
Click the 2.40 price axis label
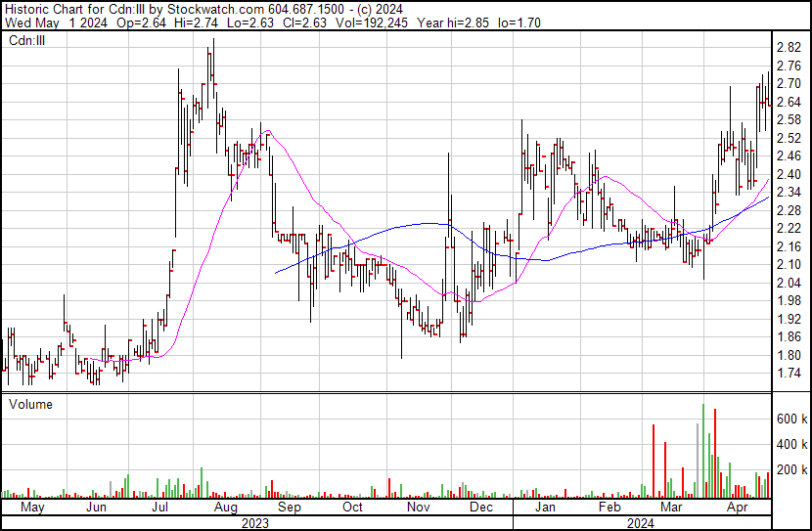coord(789,174)
